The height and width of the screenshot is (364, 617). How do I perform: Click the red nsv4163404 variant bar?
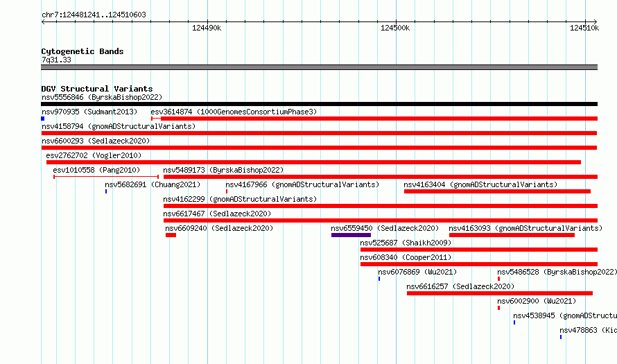(x=497, y=191)
